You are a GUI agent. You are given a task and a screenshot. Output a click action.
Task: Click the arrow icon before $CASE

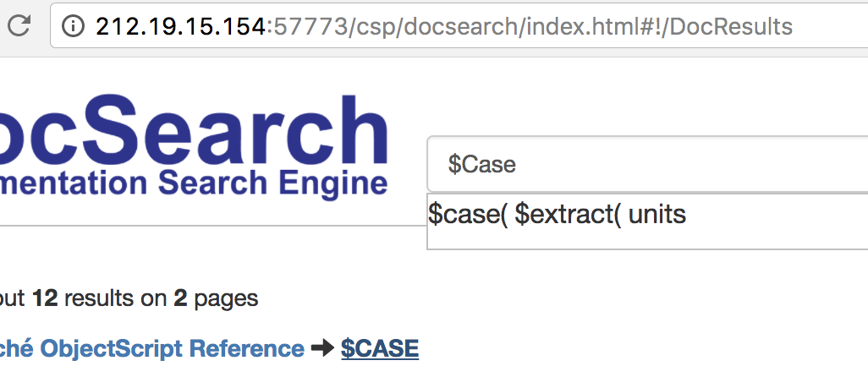click(x=322, y=348)
